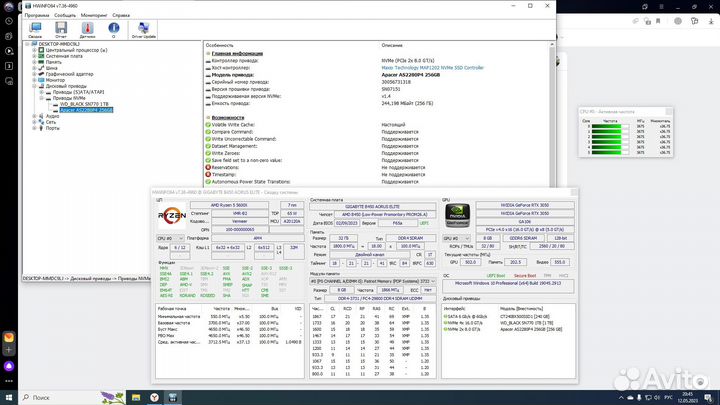Click the GIGABYTE B450 AORUS ELITE motherboard field

pos(372,207)
